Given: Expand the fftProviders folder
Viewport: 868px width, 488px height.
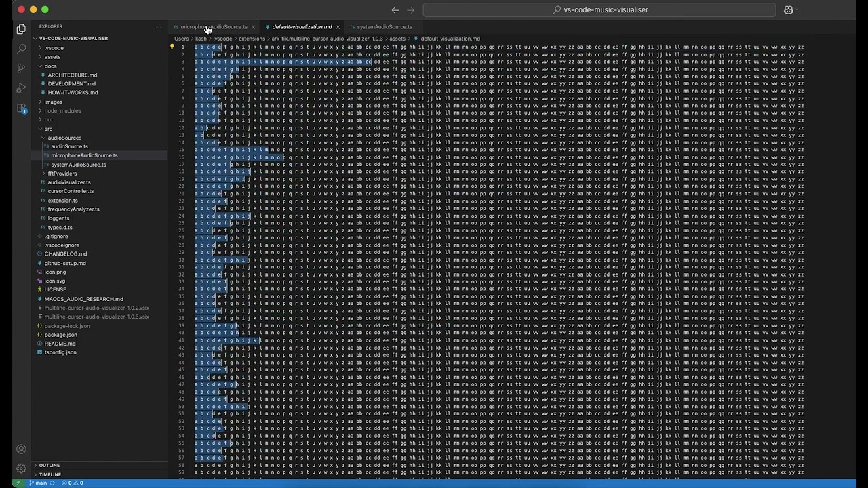Looking at the screenshot, I should pyautogui.click(x=62, y=174).
